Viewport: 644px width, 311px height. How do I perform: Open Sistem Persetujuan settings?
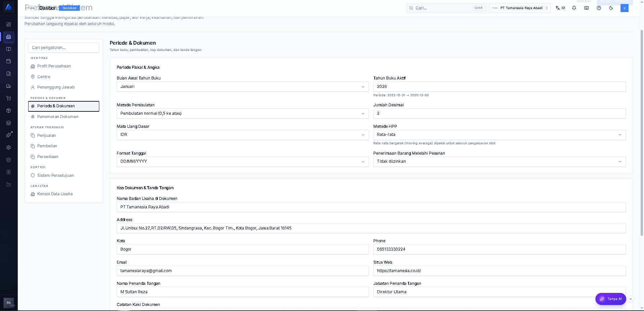(x=64, y=175)
